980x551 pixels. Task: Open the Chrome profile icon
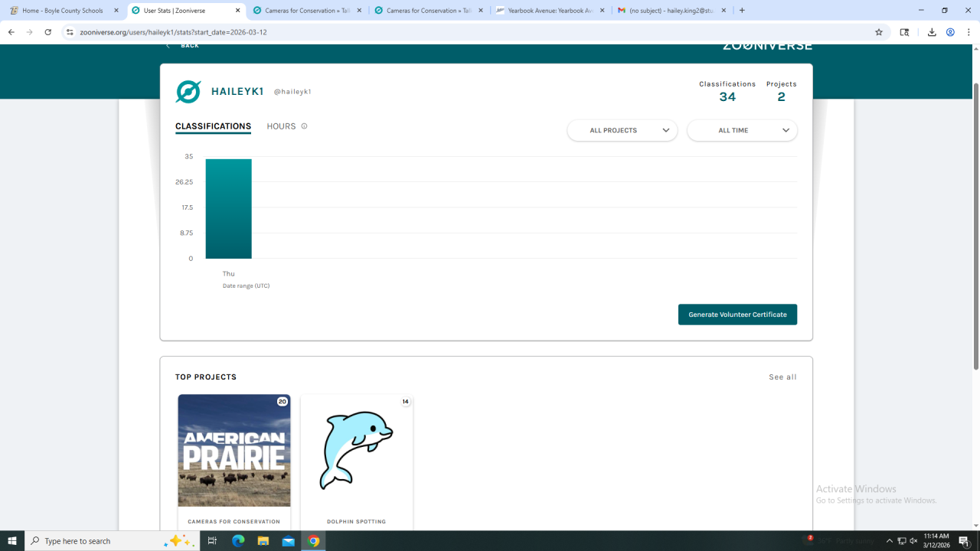[950, 32]
